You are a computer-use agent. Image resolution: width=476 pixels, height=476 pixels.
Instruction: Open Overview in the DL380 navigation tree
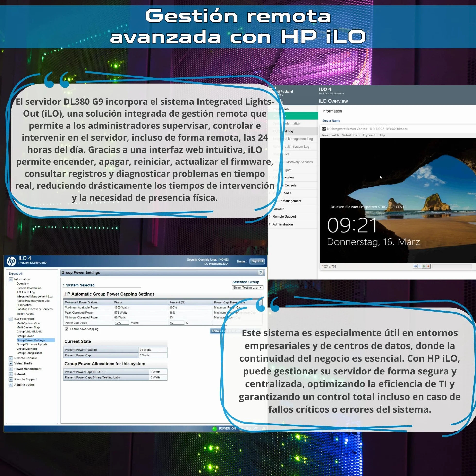(x=23, y=284)
